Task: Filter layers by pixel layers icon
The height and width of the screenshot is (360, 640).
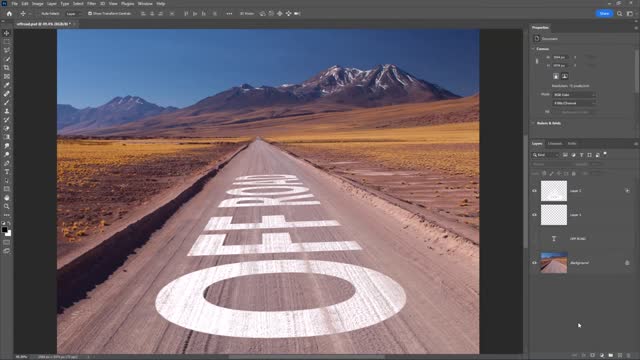Action: coord(565,155)
